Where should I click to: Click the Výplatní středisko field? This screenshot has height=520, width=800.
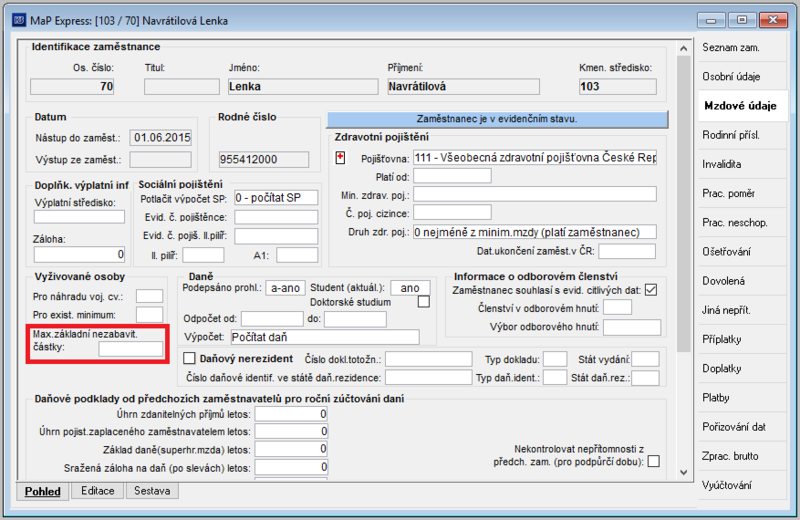coord(79,217)
